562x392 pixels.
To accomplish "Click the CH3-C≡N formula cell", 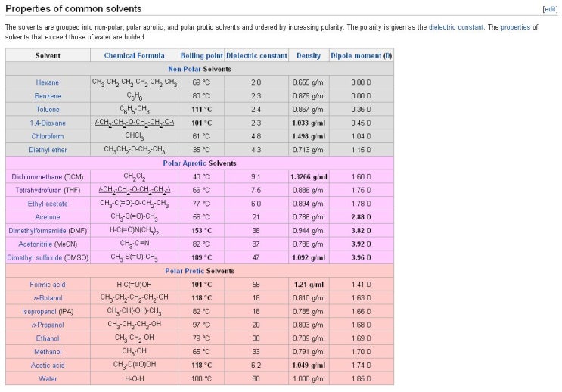I will point(135,244).
